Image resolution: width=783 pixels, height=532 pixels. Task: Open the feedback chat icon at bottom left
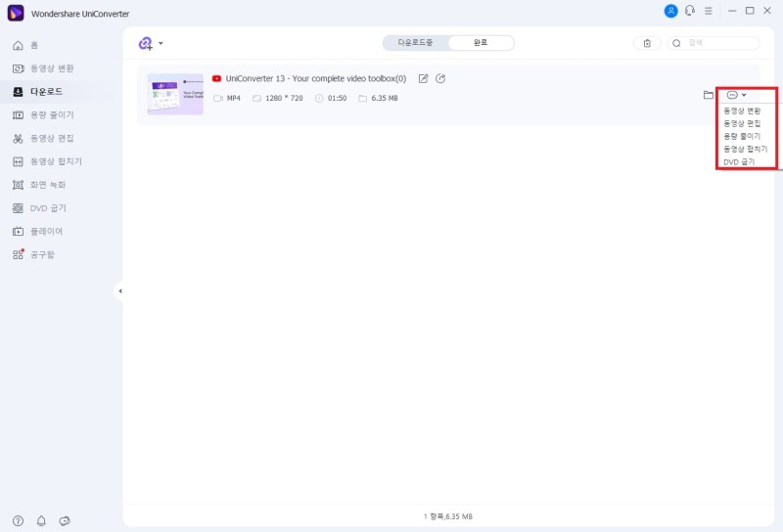[65, 521]
